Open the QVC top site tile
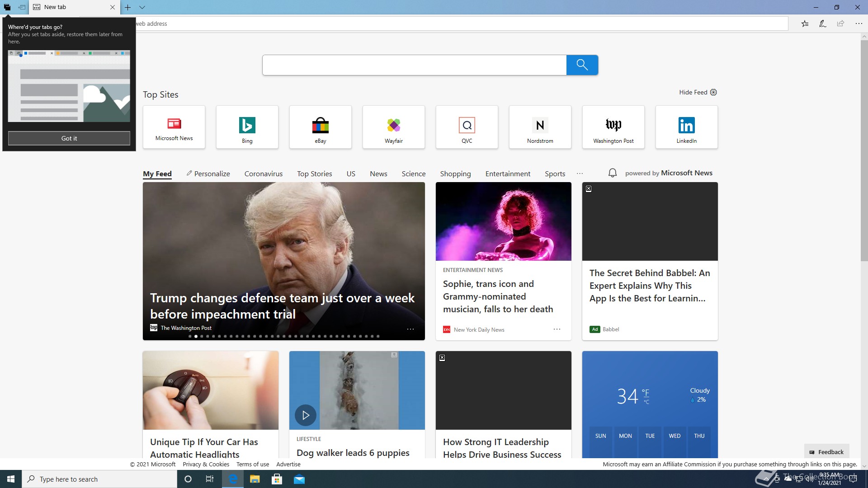 click(x=467, y=127)
